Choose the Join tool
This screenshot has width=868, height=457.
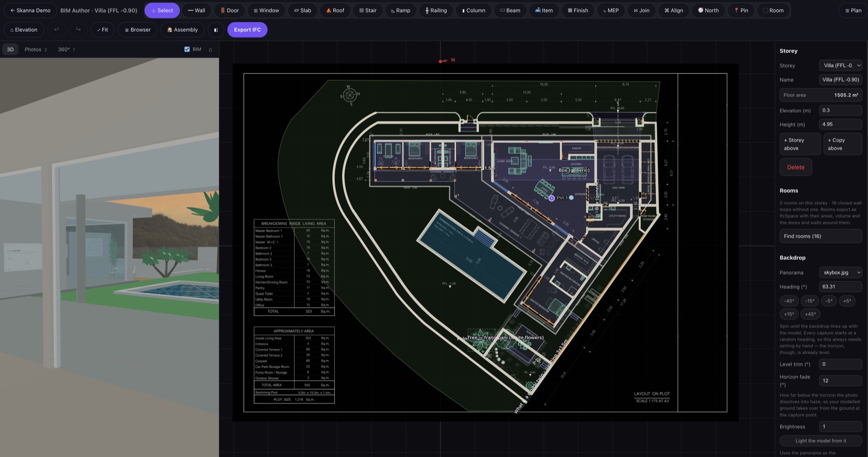click(641, 10)
